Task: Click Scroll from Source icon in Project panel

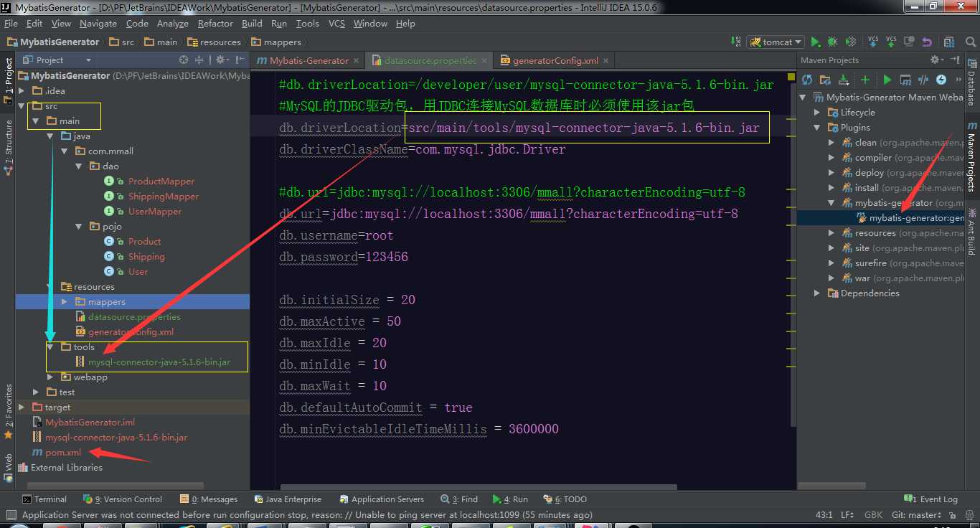Action: tap(184, 60)
